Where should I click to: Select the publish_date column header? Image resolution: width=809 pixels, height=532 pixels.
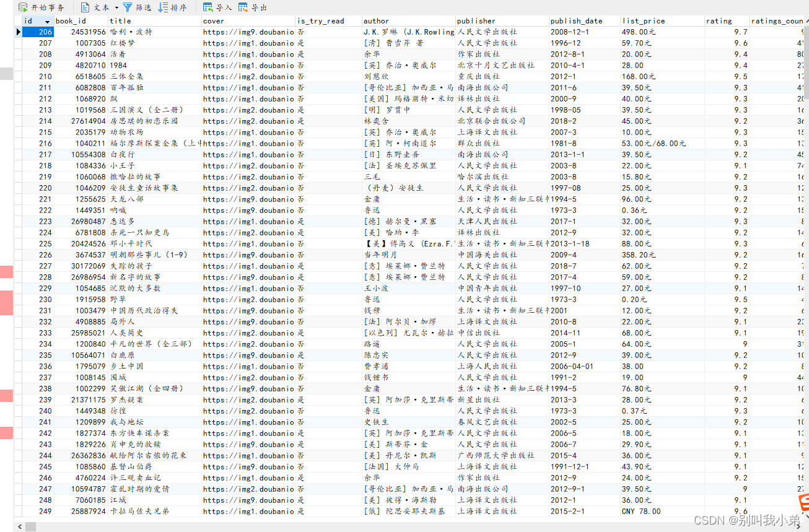585,21
